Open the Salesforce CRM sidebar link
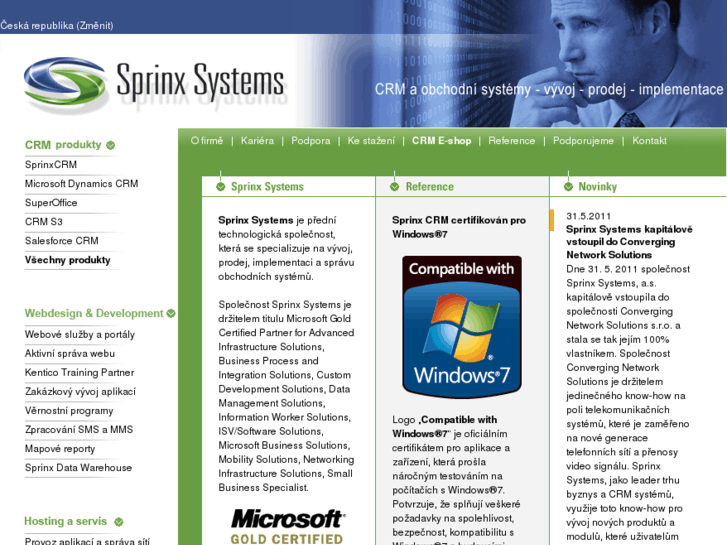The image size is (727, 545). pos(62,241)
